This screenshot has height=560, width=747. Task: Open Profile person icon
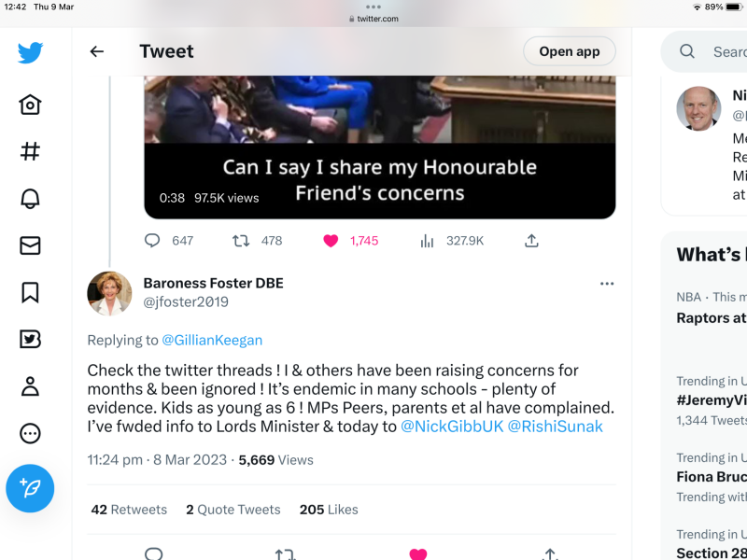[30, 385]
